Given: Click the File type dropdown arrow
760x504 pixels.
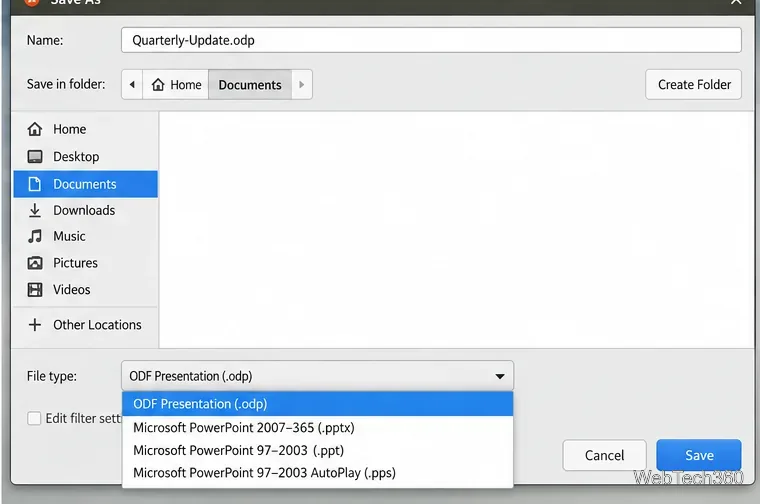Looking at the screenshot, I should point(500,376).
